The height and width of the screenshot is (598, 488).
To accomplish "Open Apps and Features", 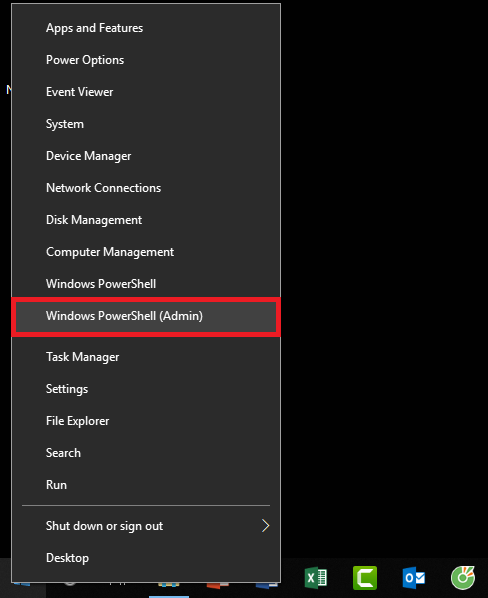I will 146,28.
